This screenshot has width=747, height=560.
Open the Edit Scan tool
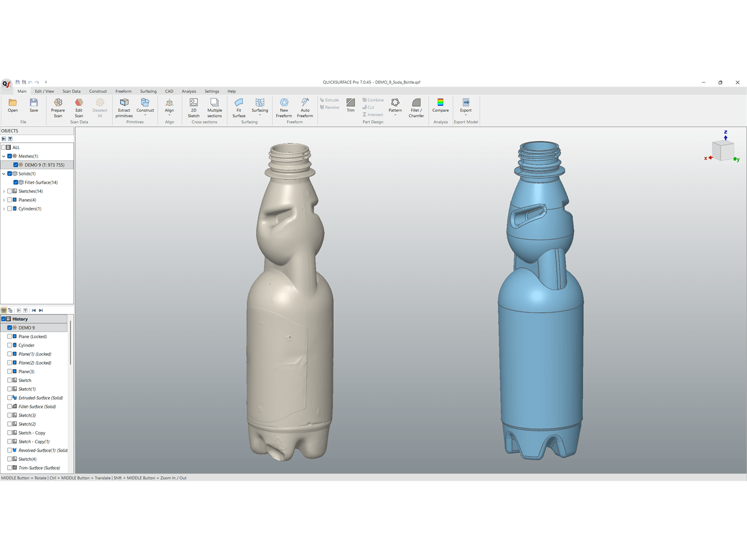79,108
